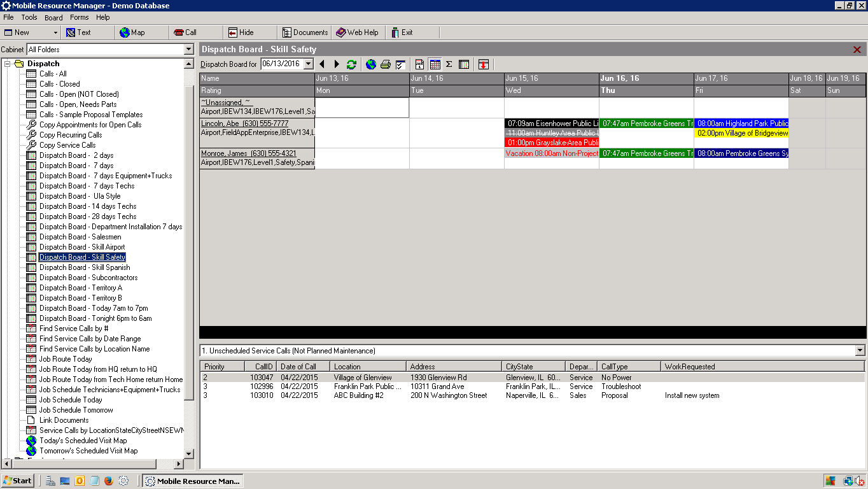Select Vacation 08:00am Non-Project entry
This screenshot has width=868, height=489.
coord(552,153)
